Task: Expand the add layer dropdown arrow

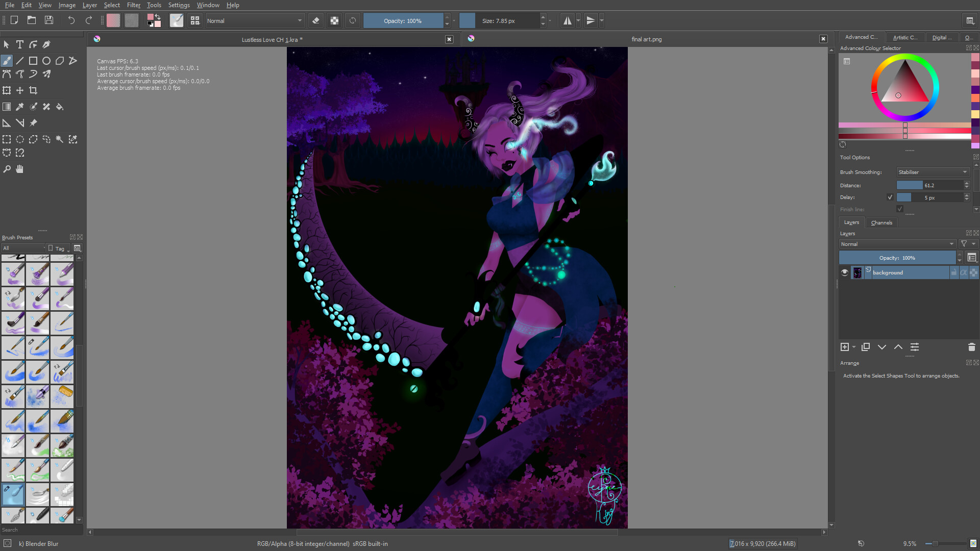Action: [854, 347]
